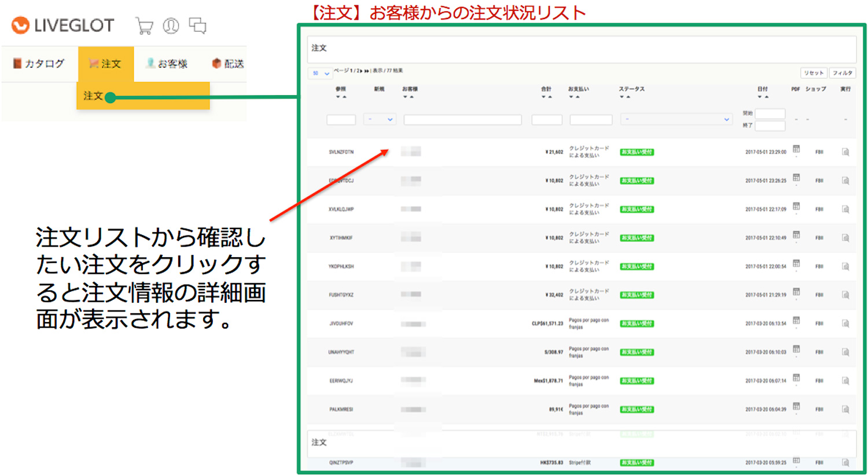Jump to last page double arrow
Image resolution: width=868 pixels, height=476 pixels.
coord(367,71)
